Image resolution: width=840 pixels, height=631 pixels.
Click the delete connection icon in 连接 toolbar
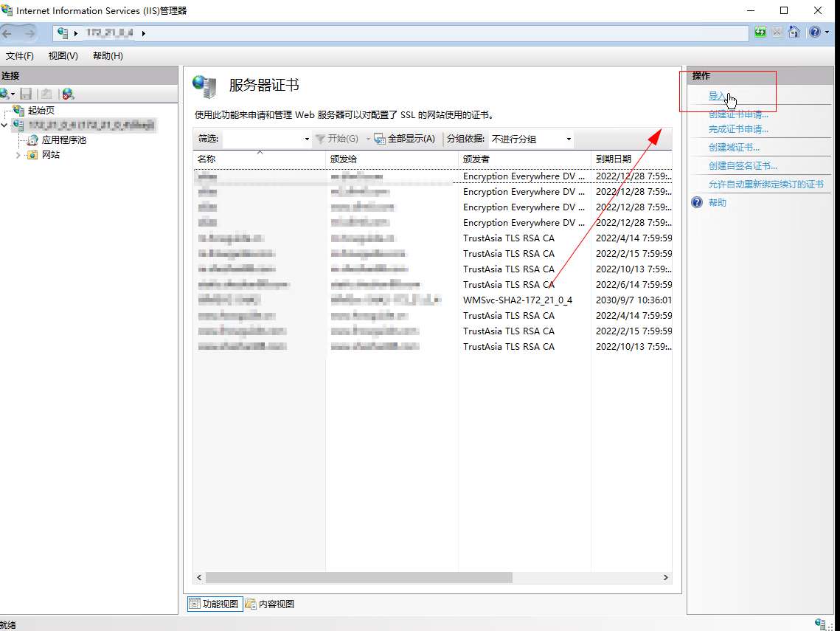pyautogui.click(x=68, y=94)
